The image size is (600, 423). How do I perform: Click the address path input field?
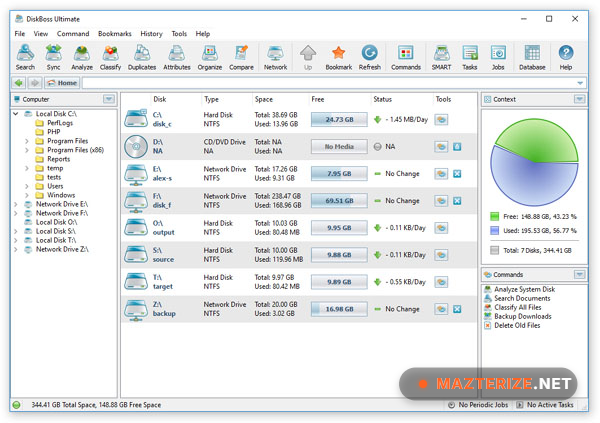point(329,83)
